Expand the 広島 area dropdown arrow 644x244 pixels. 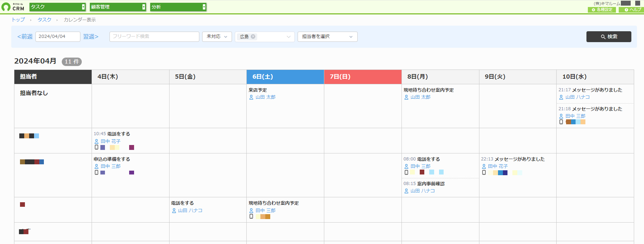(x=288, y=37)
